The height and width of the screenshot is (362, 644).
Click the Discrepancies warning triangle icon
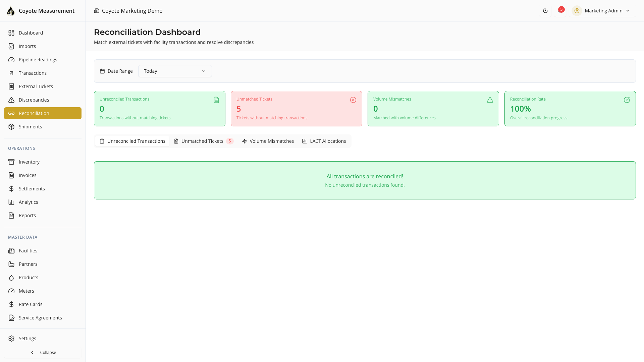[x=11, y=100]
